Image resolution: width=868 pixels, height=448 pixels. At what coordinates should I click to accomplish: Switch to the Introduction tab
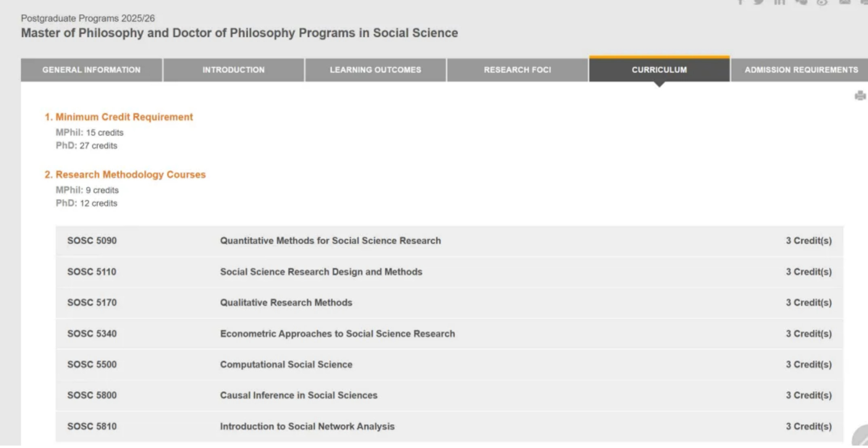coord(234,70)
